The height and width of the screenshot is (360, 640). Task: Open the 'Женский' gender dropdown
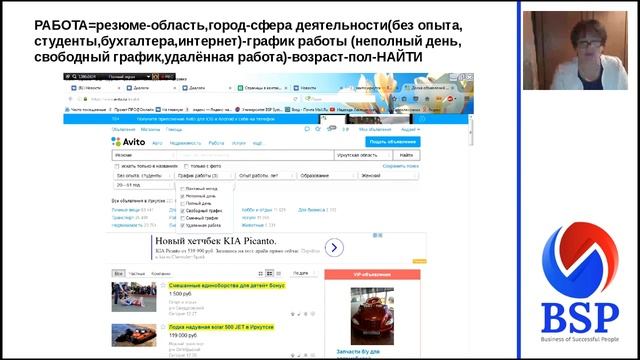(389, 176)
